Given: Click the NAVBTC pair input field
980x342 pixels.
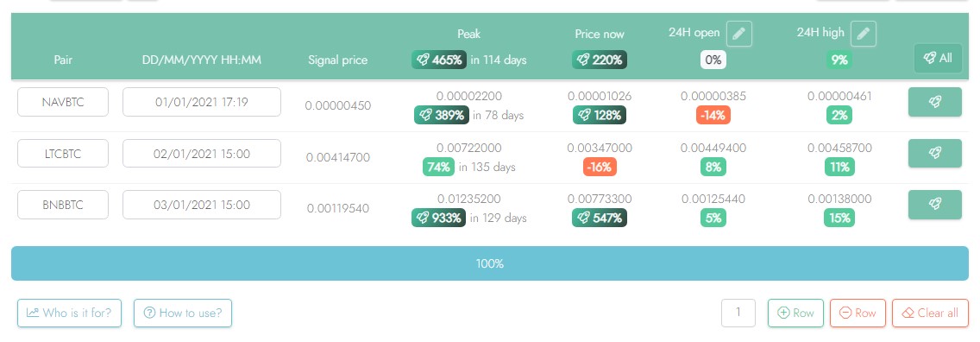Looking at the screenshot, I should coord(63,102).
